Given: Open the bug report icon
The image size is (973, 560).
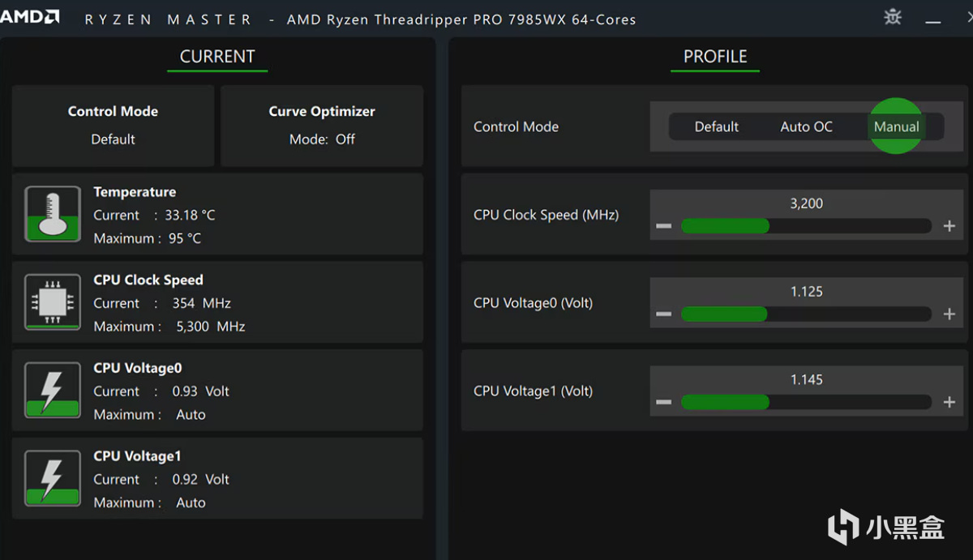Looking at the screenshot, I should tap(893, 17).
